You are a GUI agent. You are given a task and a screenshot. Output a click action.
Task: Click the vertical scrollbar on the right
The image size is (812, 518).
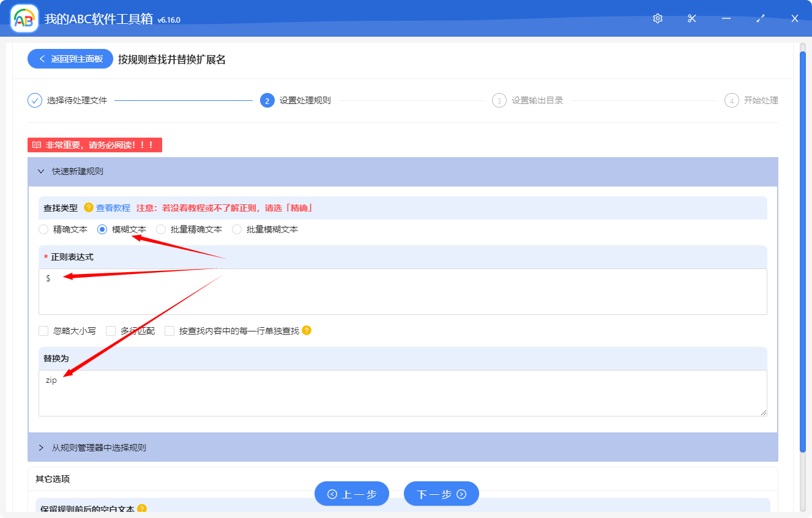[x=803, y=251]
